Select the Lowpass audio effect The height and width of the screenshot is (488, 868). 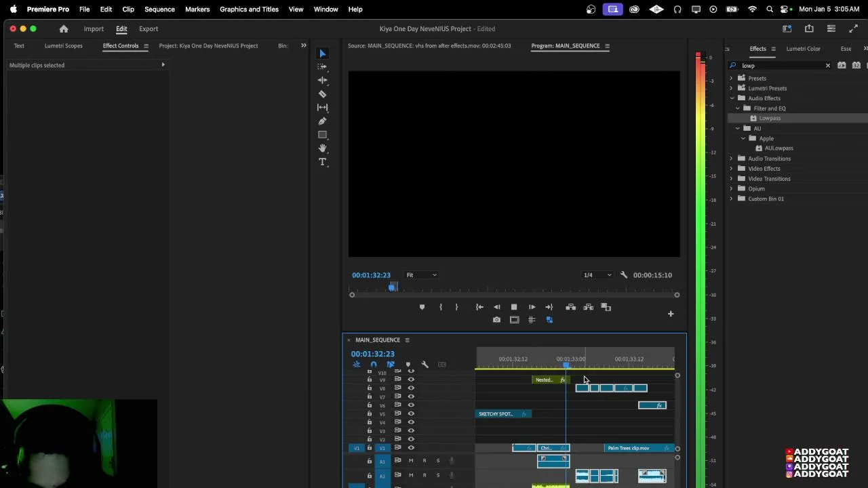tap(770, 118)
